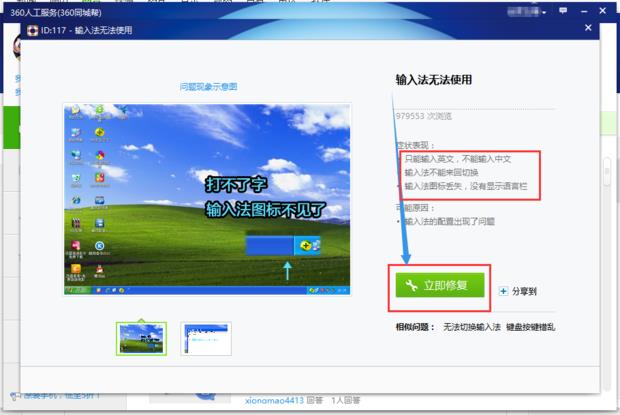This screenshot has height=415, width=620.
Task: Click symptom 输入法不能来回切换
Action: click(x=441, y=172)
